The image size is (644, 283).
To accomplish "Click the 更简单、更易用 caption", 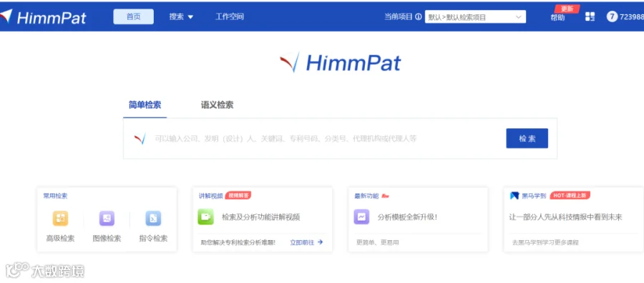I will coord(377,242).
